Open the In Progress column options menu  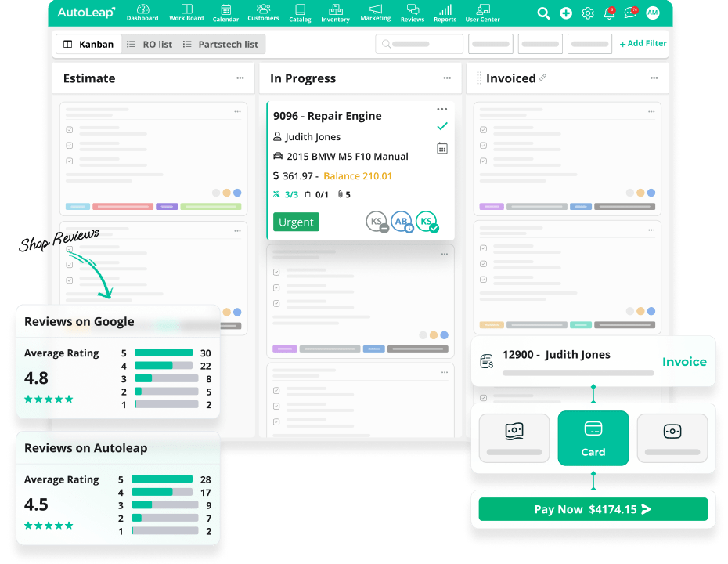(x=447, y=78)
